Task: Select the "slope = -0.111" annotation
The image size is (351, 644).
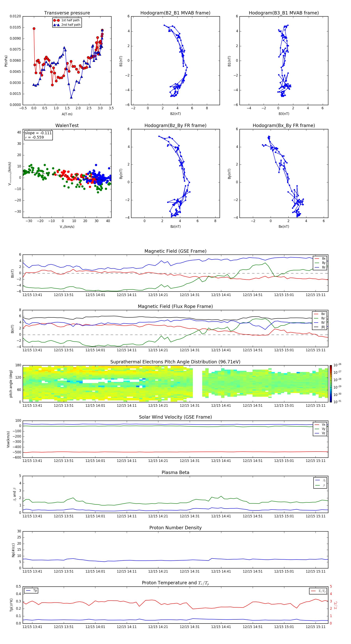Action: click(x=38, y=133)
